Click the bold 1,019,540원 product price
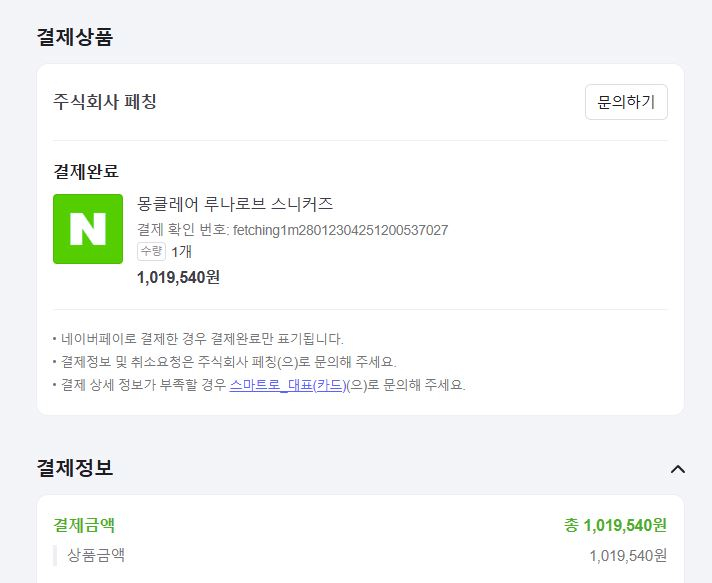This screenshot has width=712, height=583. 178,277
